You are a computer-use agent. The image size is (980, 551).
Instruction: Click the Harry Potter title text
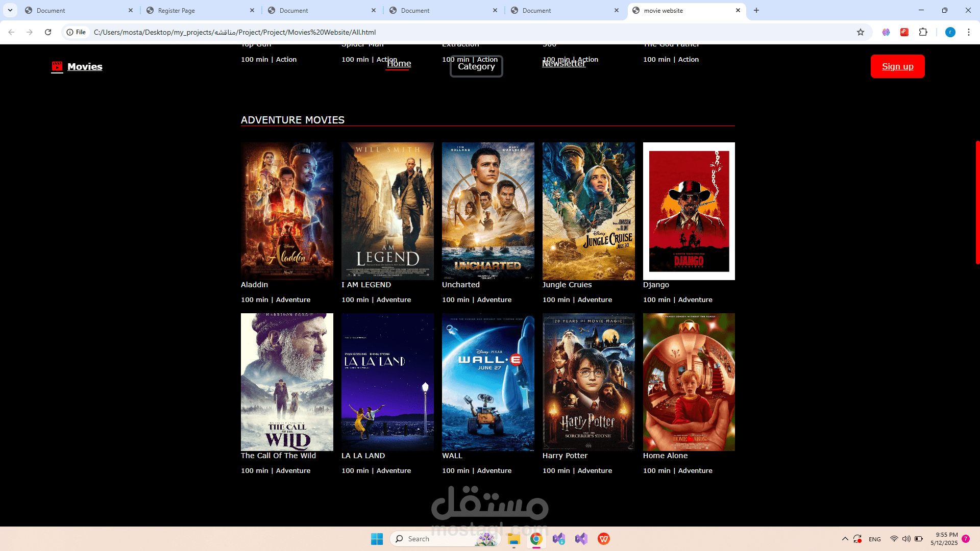(x=565, y=456)
